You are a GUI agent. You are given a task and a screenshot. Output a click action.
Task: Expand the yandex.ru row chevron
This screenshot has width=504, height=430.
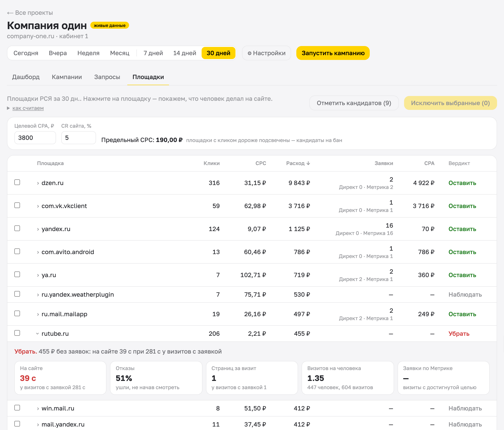[x=38, y=229]
